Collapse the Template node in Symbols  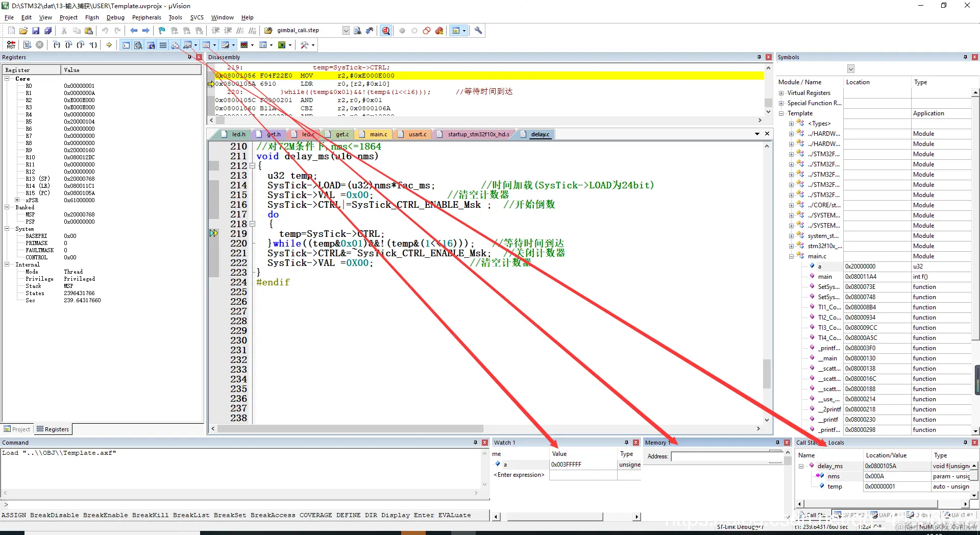(x=781, y=113)
